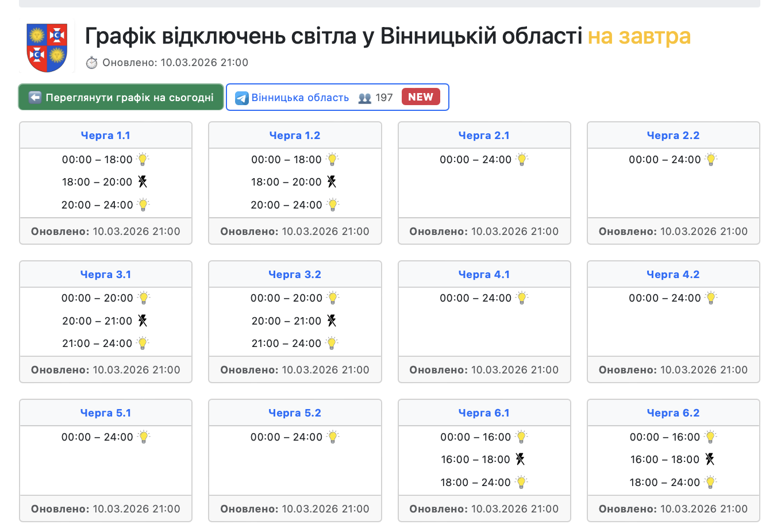Viewport: 777px width, 532px height.
Task: Click power-off icon in Черга 3.2 20:00–21:00
Action: click(x=332, y=321)
